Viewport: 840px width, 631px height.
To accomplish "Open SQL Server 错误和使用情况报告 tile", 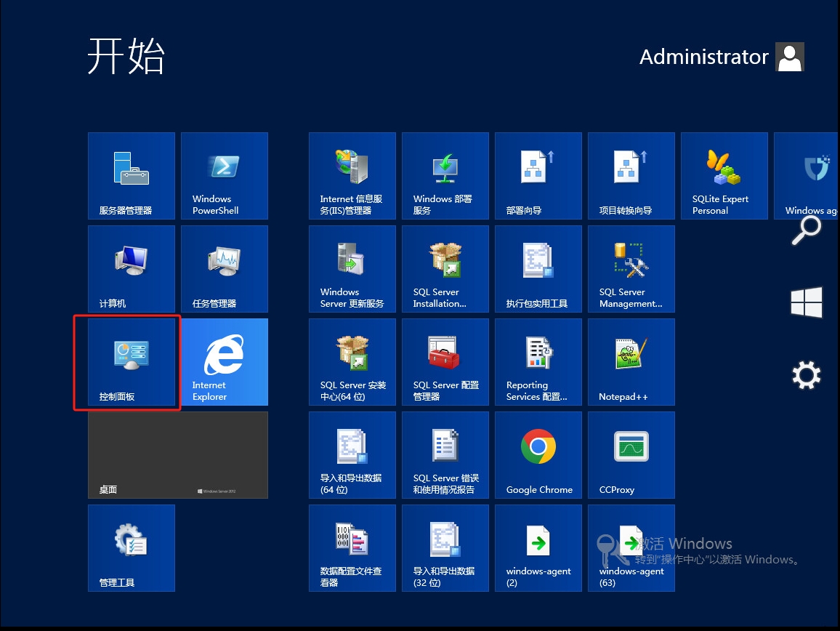I will pos(445,455).
